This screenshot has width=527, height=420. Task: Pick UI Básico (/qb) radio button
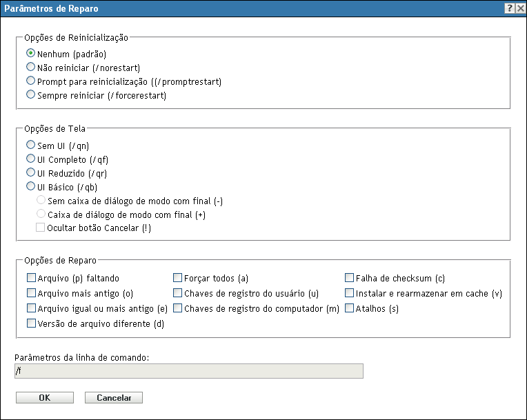(30, 186)
